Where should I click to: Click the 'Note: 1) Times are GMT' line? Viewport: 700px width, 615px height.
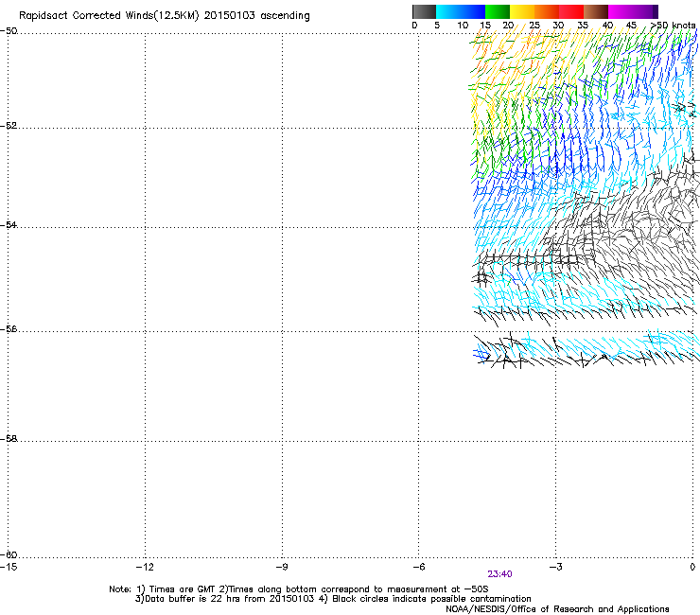click(299, 589)
